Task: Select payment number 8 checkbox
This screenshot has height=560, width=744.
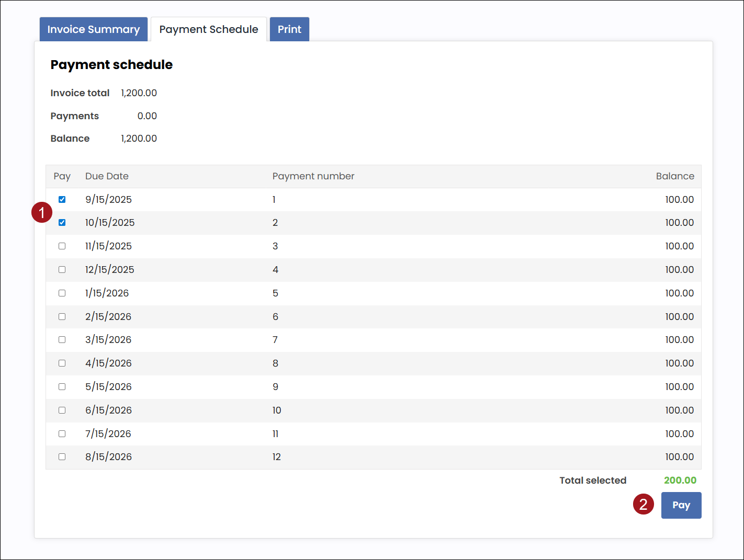Action: [62, 363]
